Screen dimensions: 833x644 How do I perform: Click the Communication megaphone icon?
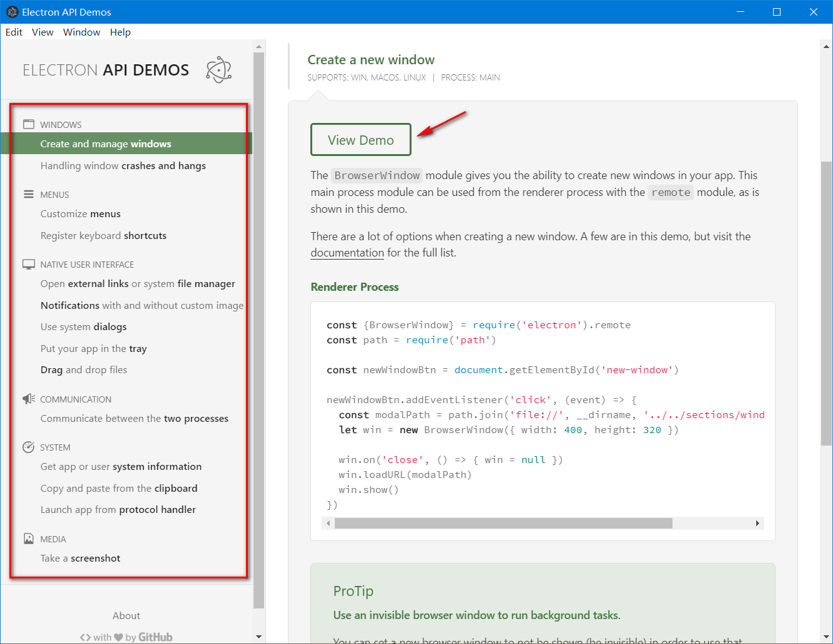coord(29,399)
